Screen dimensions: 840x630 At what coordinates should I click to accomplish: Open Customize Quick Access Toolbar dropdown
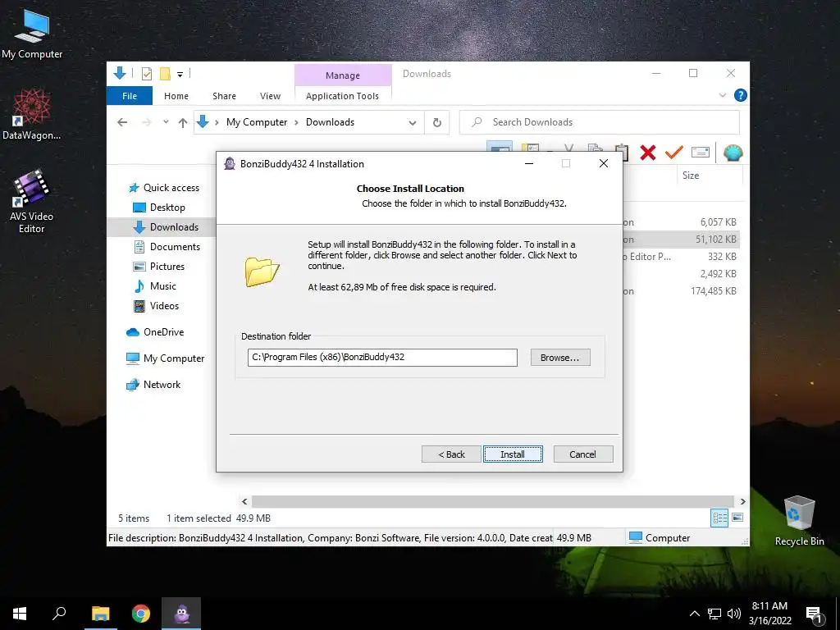point(180,75)
